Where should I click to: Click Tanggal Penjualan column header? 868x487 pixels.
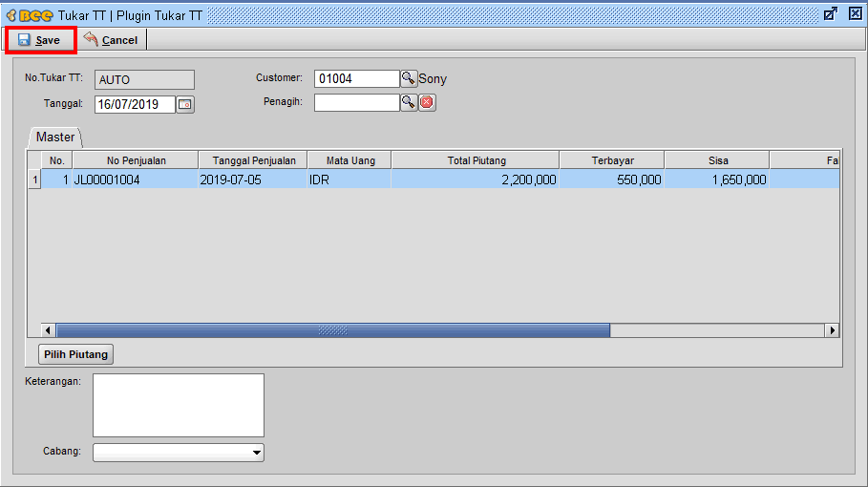(x=254, y=160)
